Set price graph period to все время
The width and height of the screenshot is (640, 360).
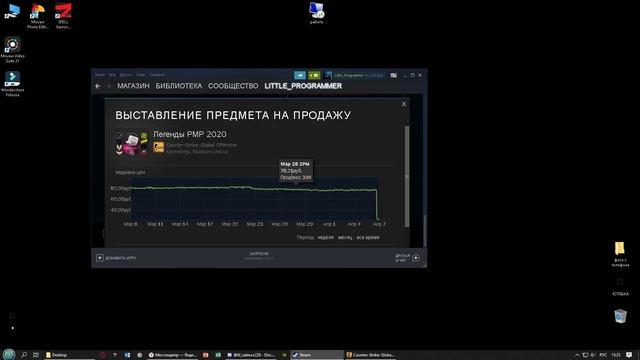point(368,237)
